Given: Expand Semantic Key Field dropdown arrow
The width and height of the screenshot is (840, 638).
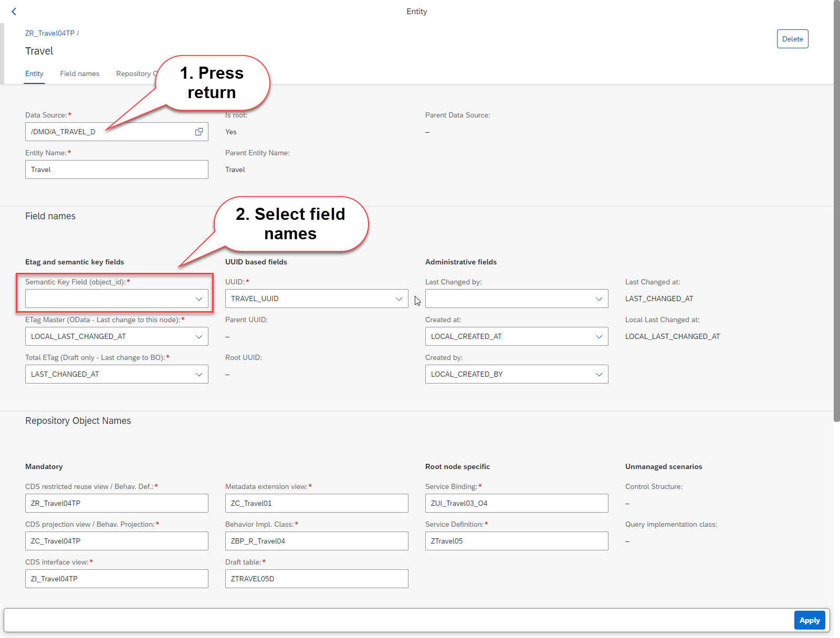Looking at the screenshot, I should click(x=199, y=299).
